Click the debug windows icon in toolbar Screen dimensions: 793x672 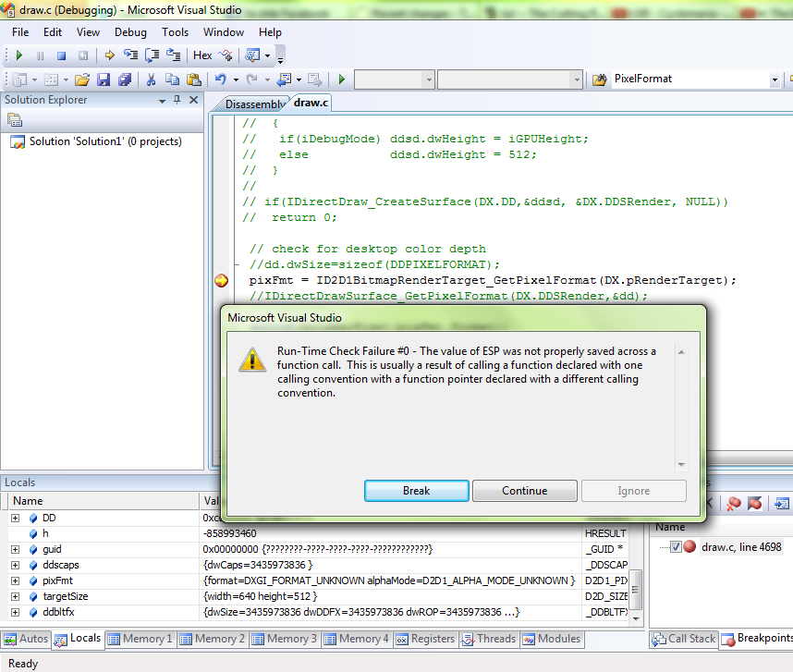pos(252,55)
